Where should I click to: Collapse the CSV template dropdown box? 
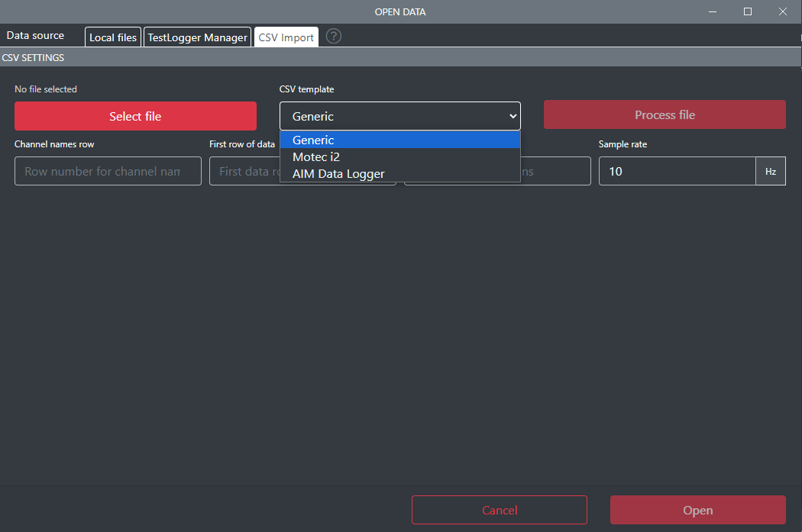(399, 117)
